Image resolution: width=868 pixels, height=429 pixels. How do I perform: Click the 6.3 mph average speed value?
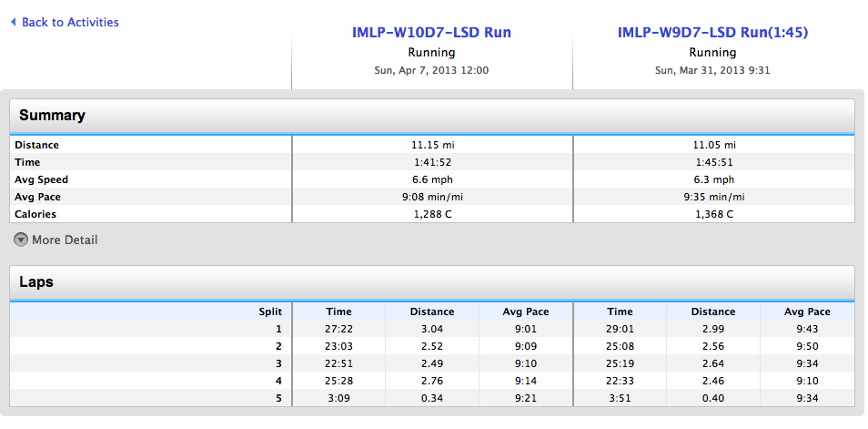tap(713, 179)
